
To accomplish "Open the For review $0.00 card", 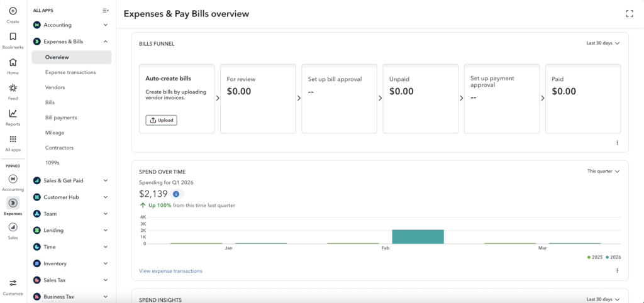I will pyautogui.click(x=258, y=99).
